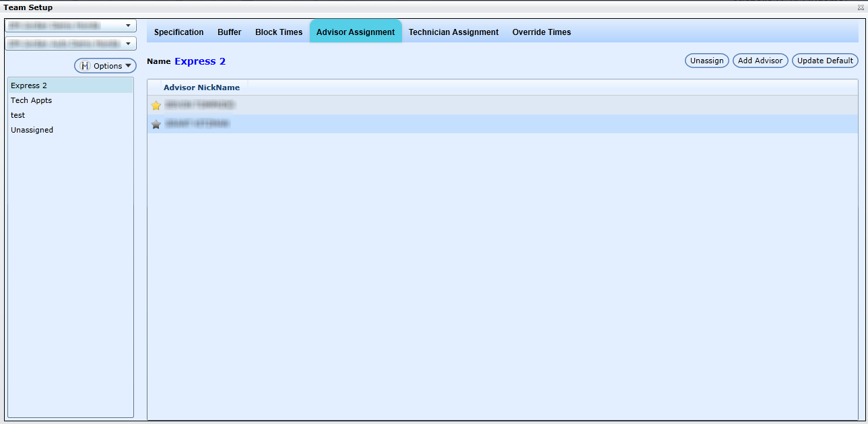The height and width of the screenshot is (424, 868).
Task: Expand the upper combo box in left panel
Action: (128, 26)
